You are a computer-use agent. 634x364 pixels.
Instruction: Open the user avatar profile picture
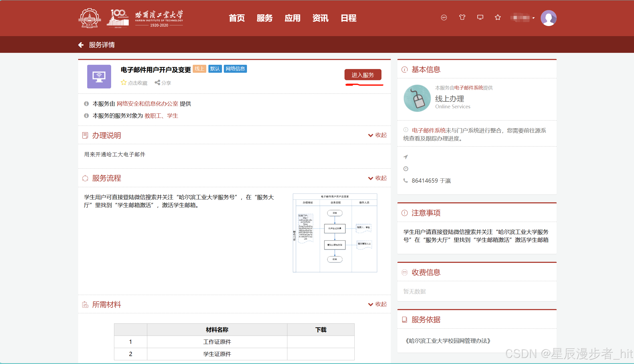click(x=548, y=18)
